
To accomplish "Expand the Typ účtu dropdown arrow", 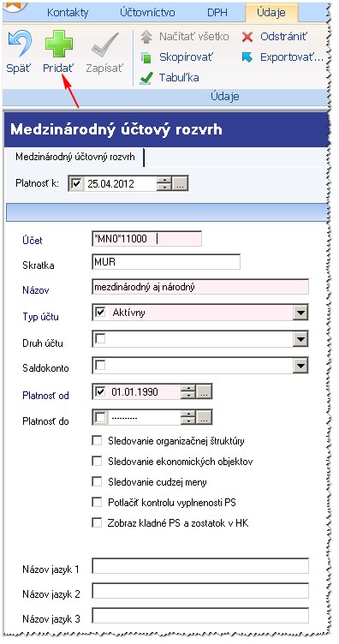I will [x=300, y=313].
